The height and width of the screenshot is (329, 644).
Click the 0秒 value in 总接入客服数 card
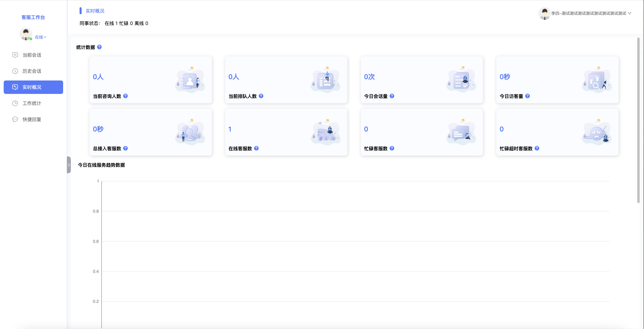(98, 129)
